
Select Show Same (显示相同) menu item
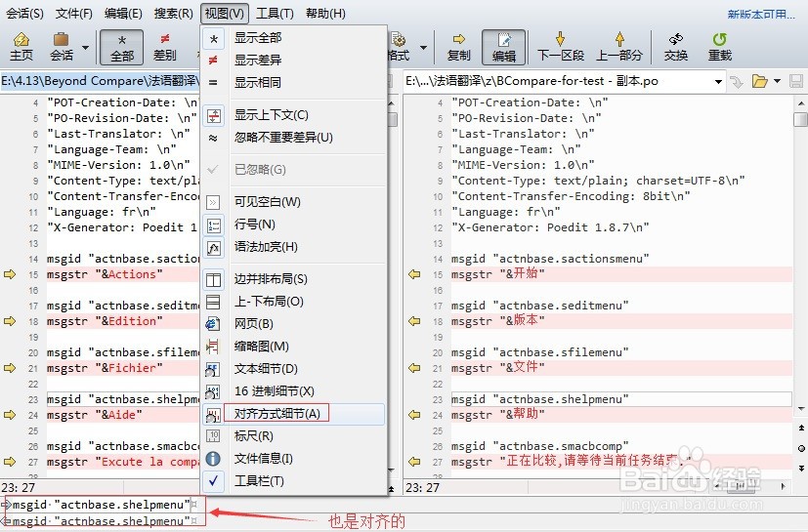(294, 82)
